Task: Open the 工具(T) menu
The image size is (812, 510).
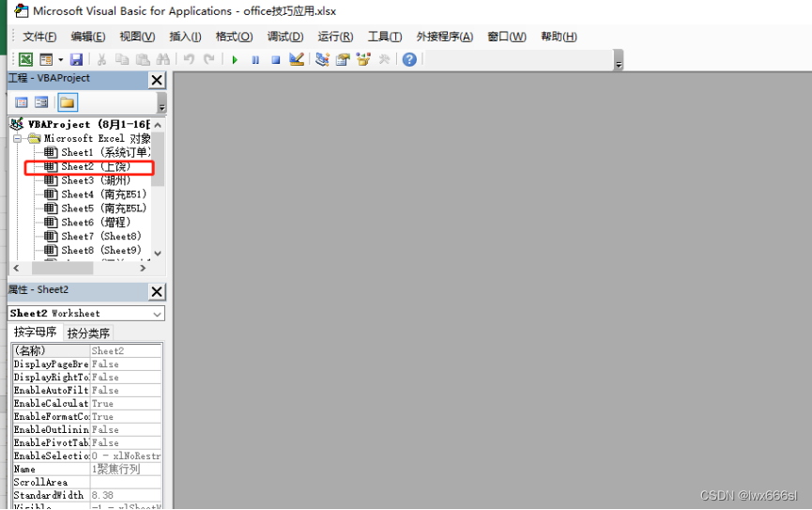Action: coord(385,37)
